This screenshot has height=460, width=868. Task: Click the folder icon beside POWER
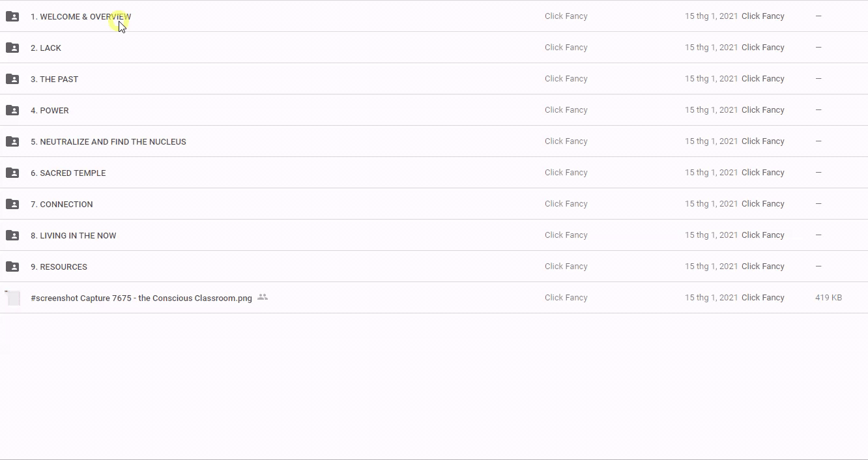click(12, 110)
